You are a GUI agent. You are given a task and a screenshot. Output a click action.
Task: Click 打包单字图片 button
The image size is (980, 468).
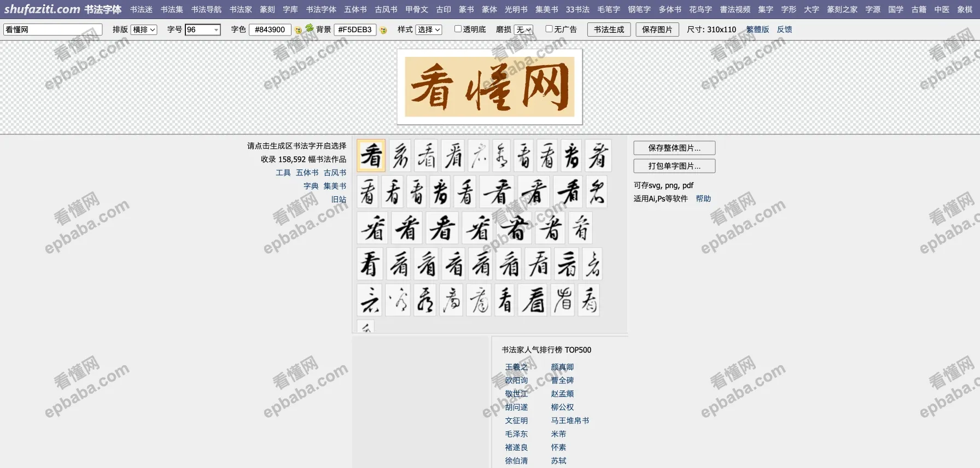point(674,166)
